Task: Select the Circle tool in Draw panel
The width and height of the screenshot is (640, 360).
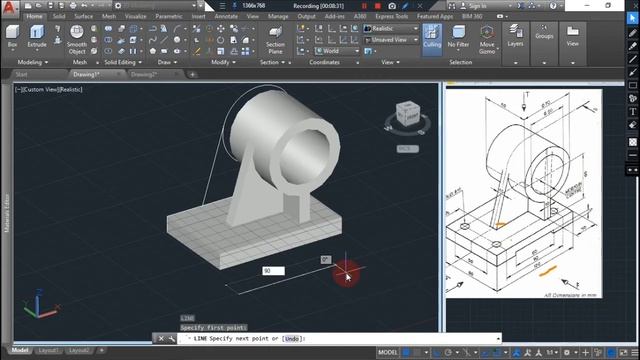Action: [177, 40]
